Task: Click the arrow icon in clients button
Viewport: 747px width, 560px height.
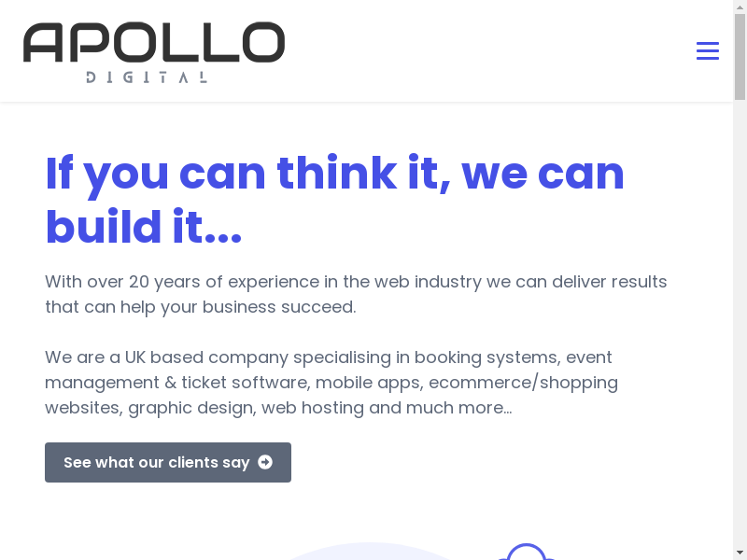Action: pyautogui.click(x=265, y=462)
